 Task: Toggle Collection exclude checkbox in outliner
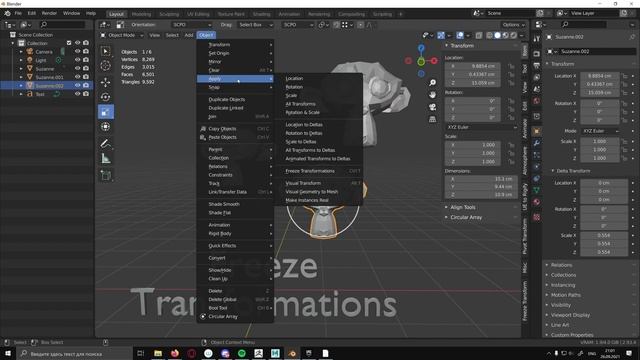[69, 43]
